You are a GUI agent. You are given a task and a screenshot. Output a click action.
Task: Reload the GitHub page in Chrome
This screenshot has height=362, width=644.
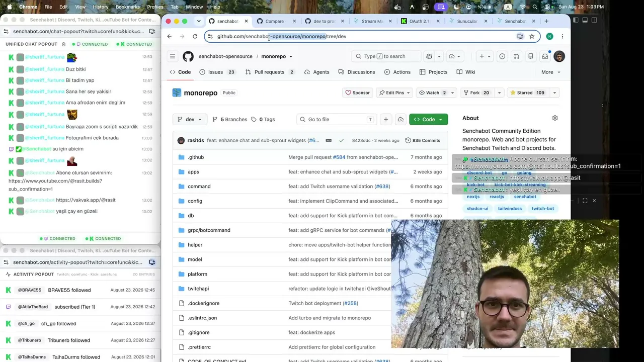tap(195, 36)
